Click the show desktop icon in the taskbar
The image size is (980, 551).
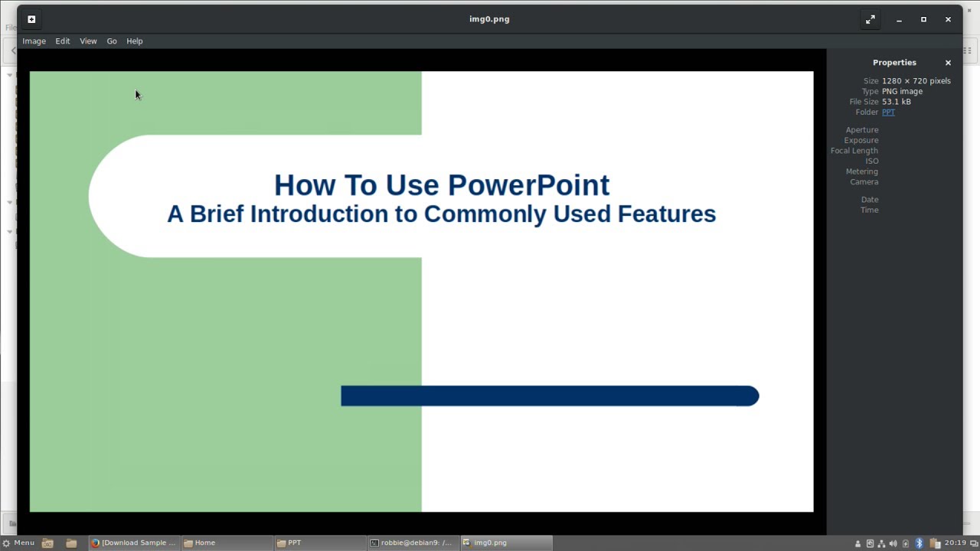point(47,543)
